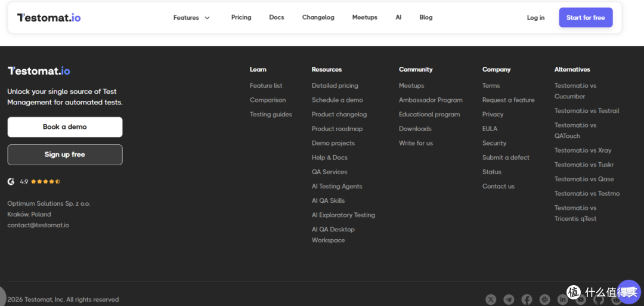Click the 4.9 star rating stars
The width and height of the screenshot is (644, 306).
[x=45, y=181]
